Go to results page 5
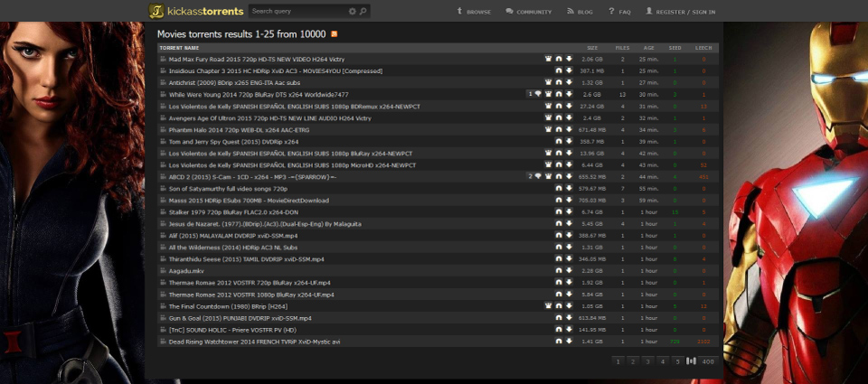Screen dimensions: 868x384 click(x=677, y=361)
